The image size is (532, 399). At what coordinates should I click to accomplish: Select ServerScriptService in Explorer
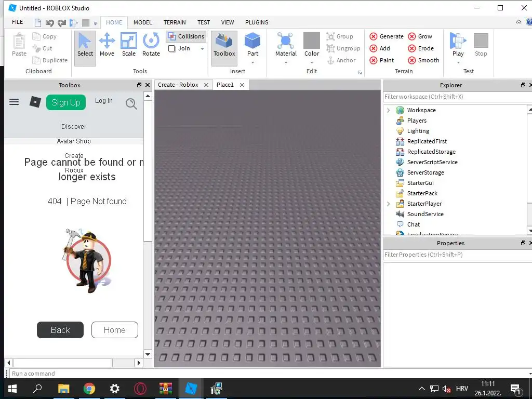click(x=427, y=162)
